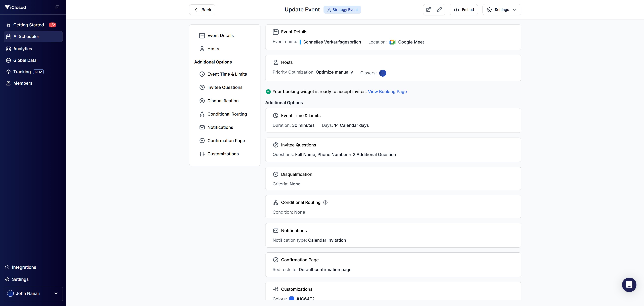This screenshot has height=306, width=644.
Task: Open the View Booking Page link
Action: click(387, 91)
